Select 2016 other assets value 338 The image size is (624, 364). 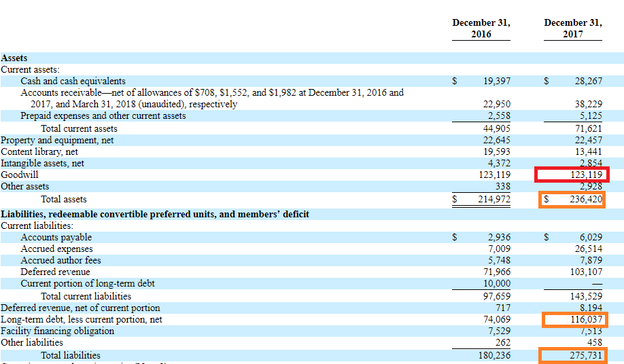[503, 186]
